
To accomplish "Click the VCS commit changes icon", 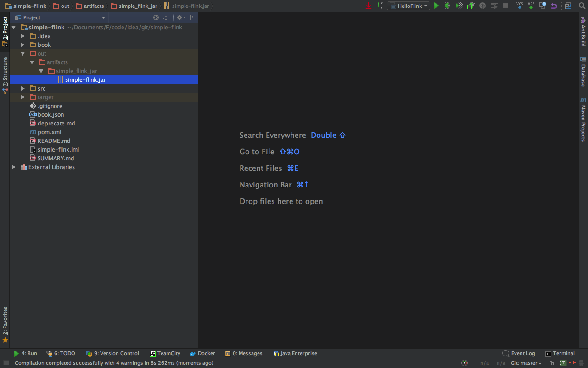I will [x=531, y=6].
